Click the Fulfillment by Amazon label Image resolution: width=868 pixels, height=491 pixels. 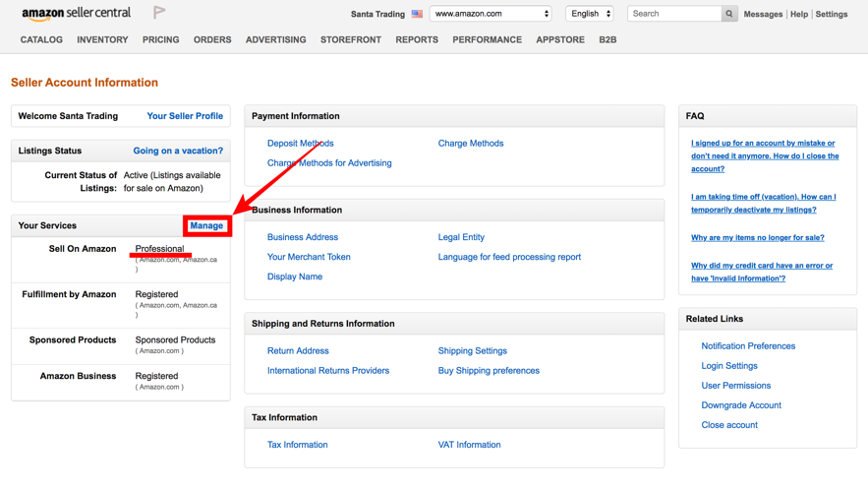pos(69,294)
